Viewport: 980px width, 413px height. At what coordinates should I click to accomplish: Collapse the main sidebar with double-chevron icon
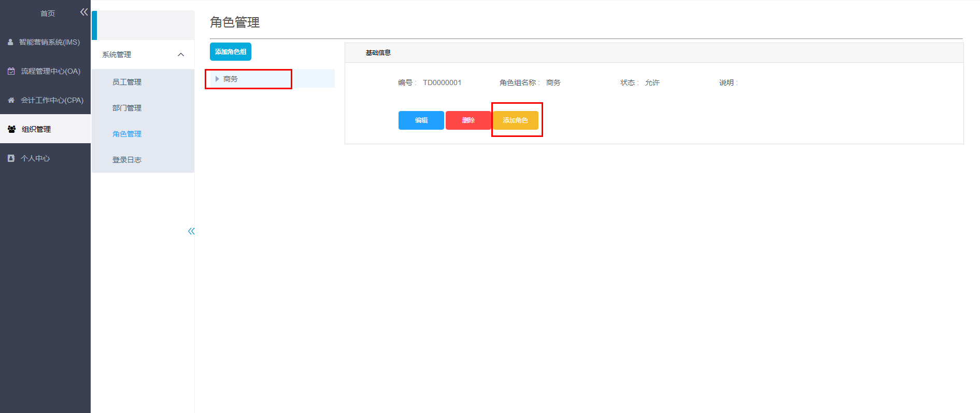pos(84,12)
